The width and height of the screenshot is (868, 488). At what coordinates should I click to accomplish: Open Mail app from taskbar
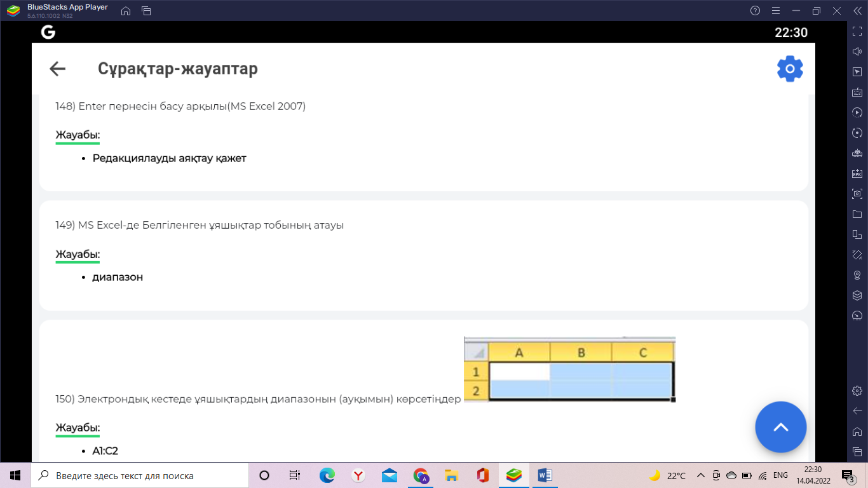click(x=390, y=475)
